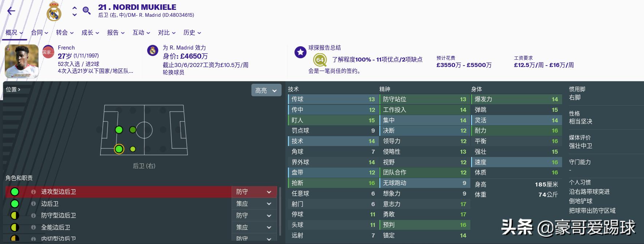Click the 盯人 attribute row

(x=333, y=120)
